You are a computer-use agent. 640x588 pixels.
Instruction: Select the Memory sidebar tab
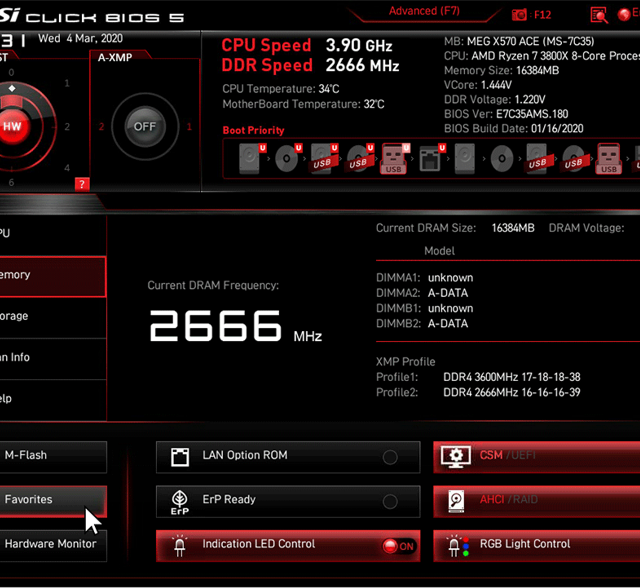click(53, 276)
